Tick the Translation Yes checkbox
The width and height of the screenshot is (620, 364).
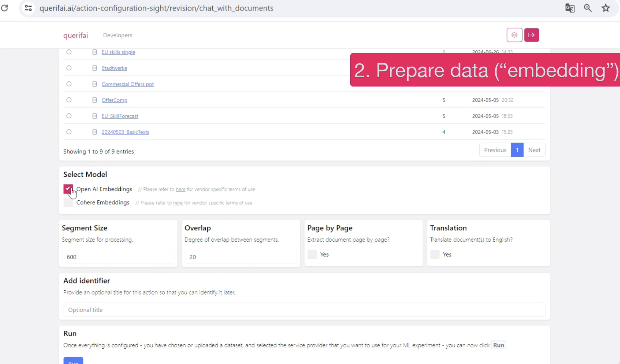click(x=435, y=254)
